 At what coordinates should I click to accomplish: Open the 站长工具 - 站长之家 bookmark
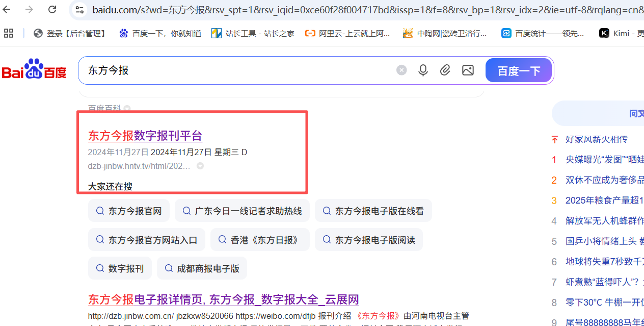pos(253,33)
